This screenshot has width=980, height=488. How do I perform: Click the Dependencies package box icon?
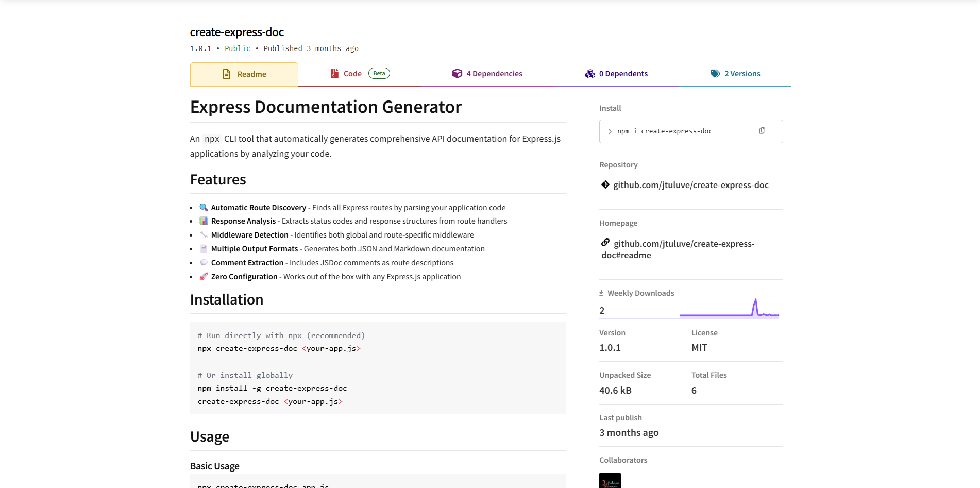point(458,73)
